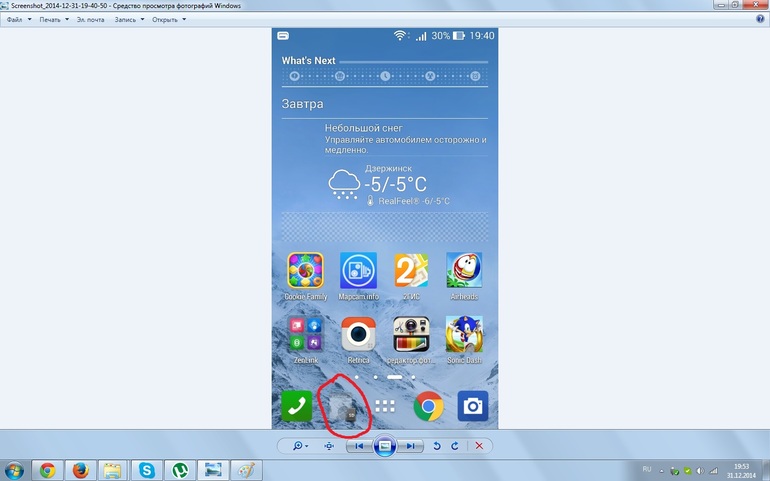Start slideshow with center round button
The height and width of the screenshot is (481, 770).
[x=385, y=445]
